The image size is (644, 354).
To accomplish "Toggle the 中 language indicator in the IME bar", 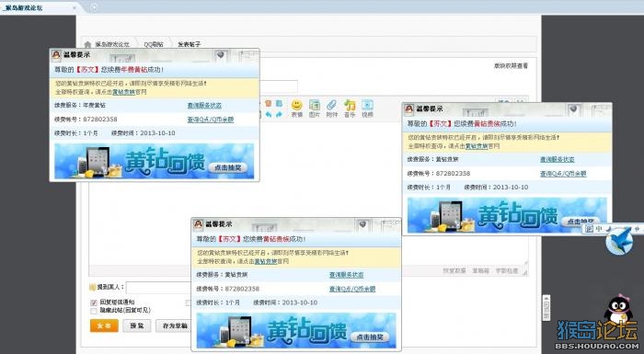I will (599, 228).
